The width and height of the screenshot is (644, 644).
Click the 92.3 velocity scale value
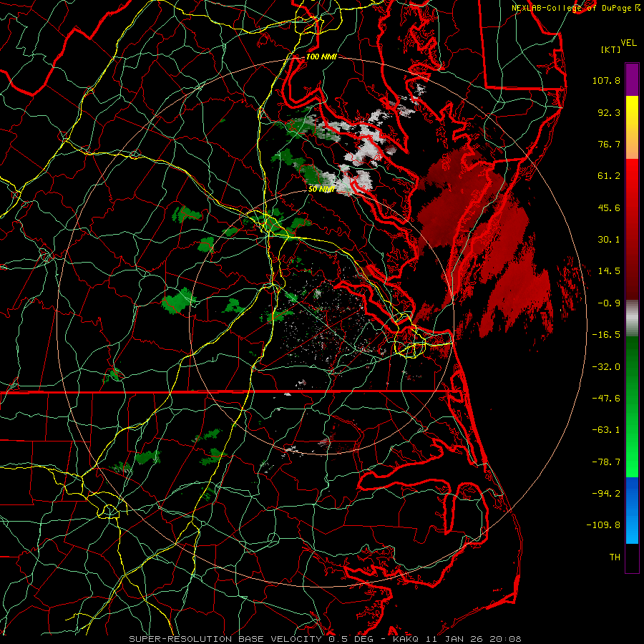pyautogui.click(x=609, y=112)
